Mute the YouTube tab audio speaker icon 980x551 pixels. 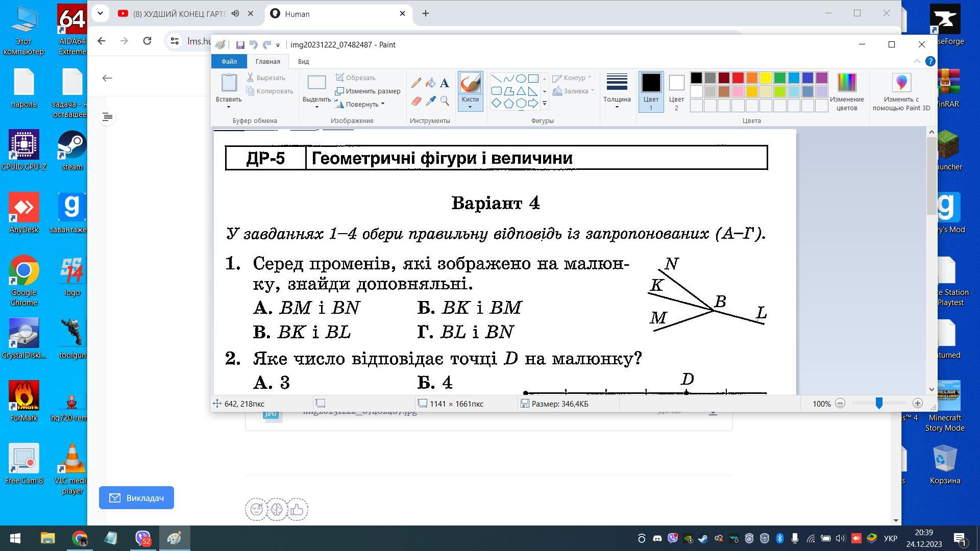pyautogui.click(x=235, y=14)
